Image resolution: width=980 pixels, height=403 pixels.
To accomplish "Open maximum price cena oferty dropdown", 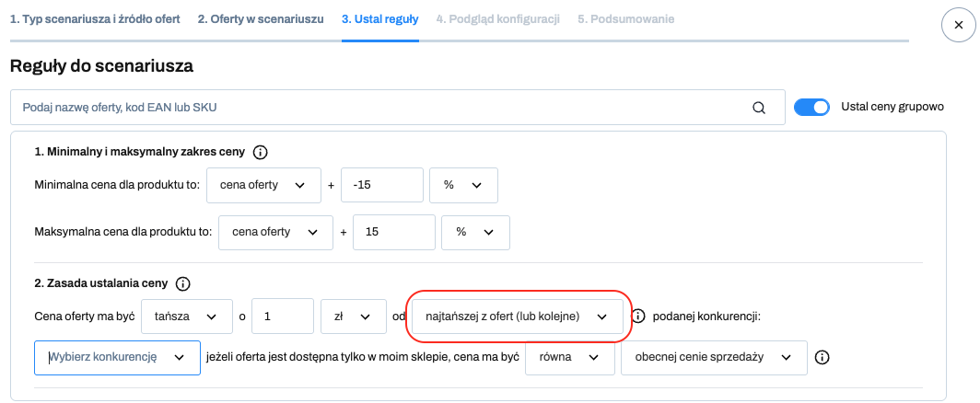I will point(275,232).
